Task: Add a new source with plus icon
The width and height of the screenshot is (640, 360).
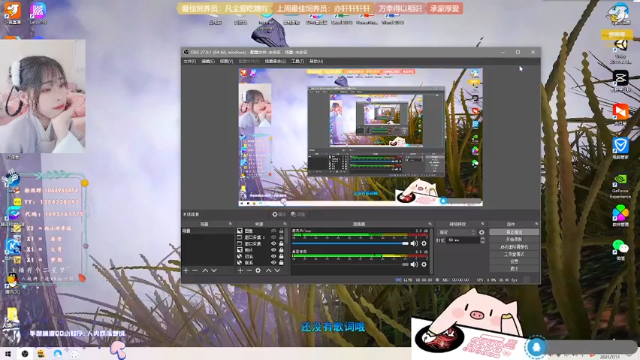Action: coord(240,271)
